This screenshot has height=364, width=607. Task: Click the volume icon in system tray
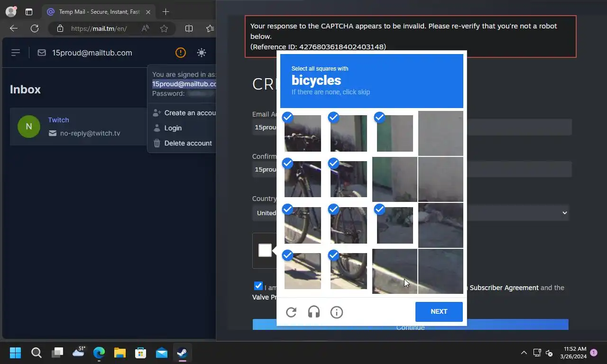click(549, 353)
